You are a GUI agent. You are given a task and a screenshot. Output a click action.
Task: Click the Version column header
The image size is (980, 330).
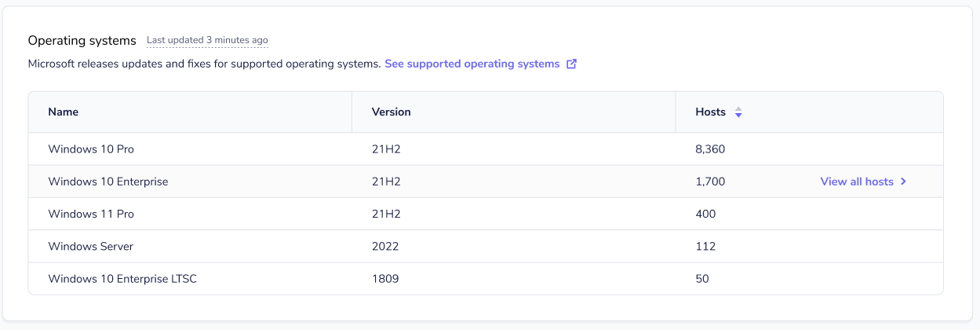[x=391, y=112]
